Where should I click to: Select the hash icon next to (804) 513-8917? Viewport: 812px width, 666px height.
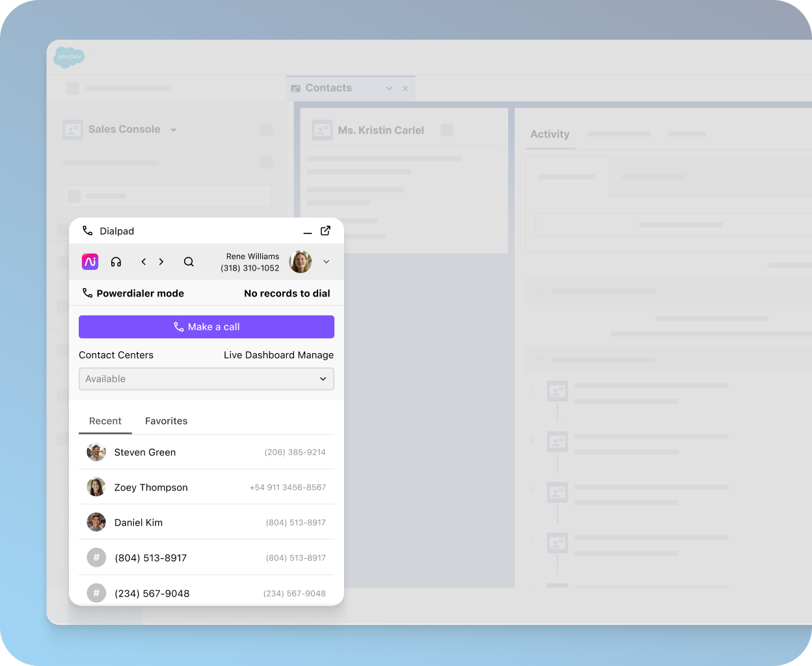[x=96, y=557]
